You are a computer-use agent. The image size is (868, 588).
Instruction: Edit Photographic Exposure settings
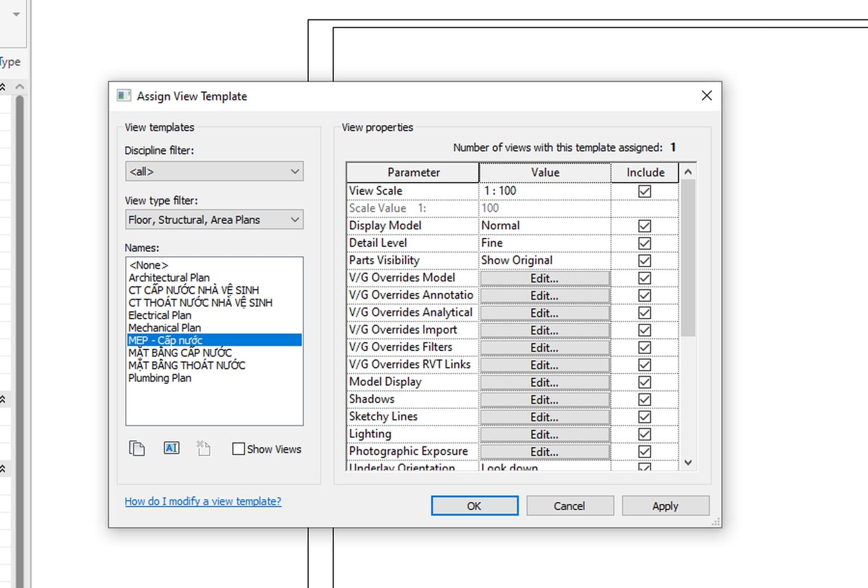click(x=545, y=452)
